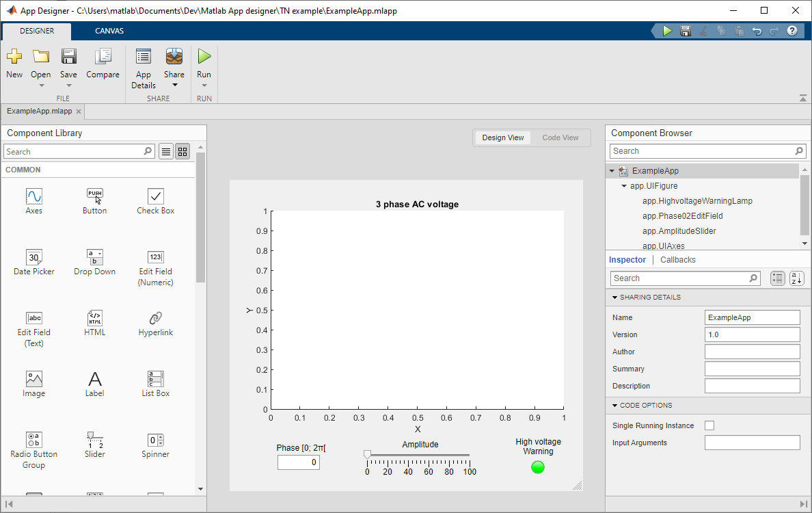Enable Single Running Instance checkbox
This screenshot has height=513, width=812.
(709, 425)
